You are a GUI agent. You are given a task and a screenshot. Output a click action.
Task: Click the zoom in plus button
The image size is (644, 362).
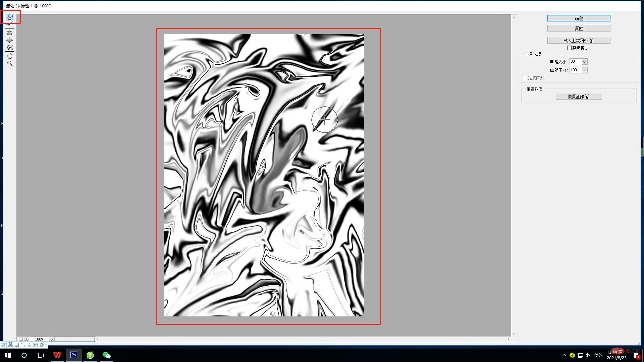click(26, 339)
